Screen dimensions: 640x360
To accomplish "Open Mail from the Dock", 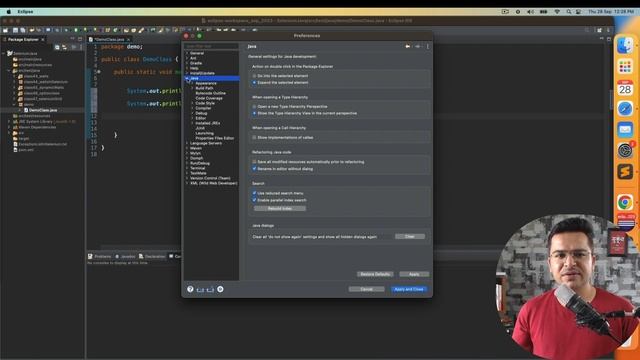I will pyautogui.click(x=625, y=130).
